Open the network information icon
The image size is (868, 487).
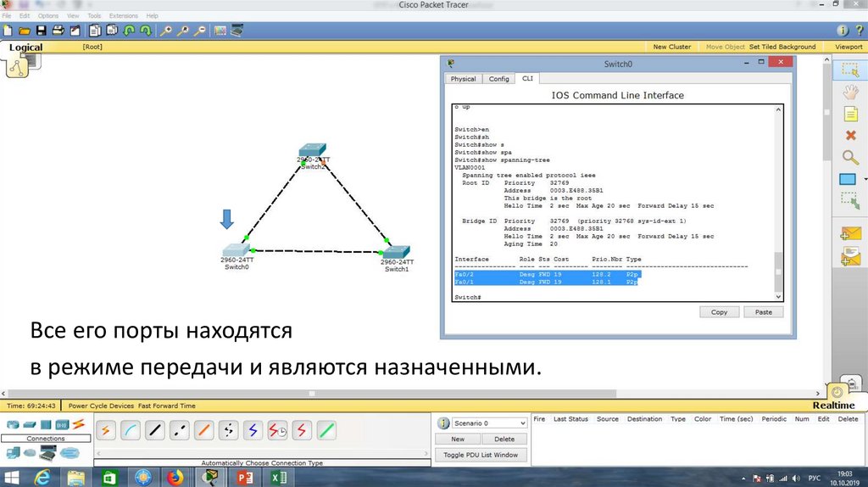pyautogui.click(x=842, y=31)
